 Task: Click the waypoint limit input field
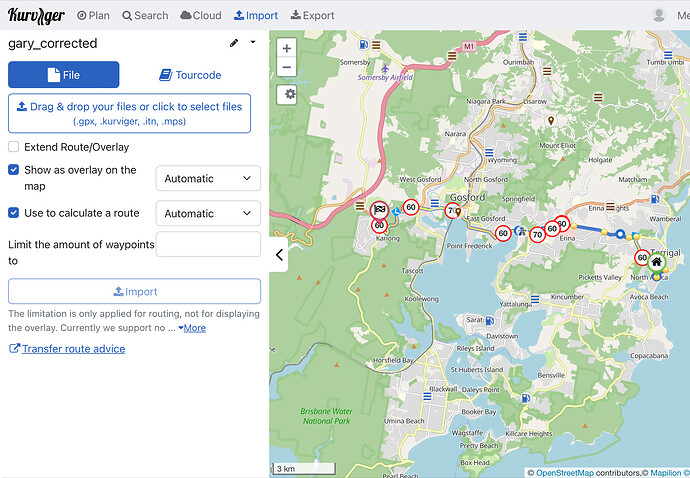[x=208, y=244]
